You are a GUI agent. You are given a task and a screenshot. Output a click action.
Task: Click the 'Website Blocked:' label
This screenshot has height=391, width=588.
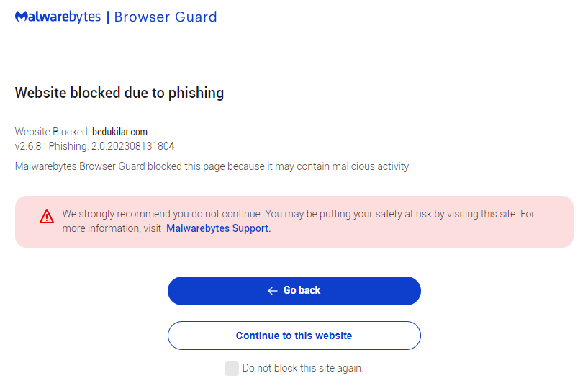[52, 132]
